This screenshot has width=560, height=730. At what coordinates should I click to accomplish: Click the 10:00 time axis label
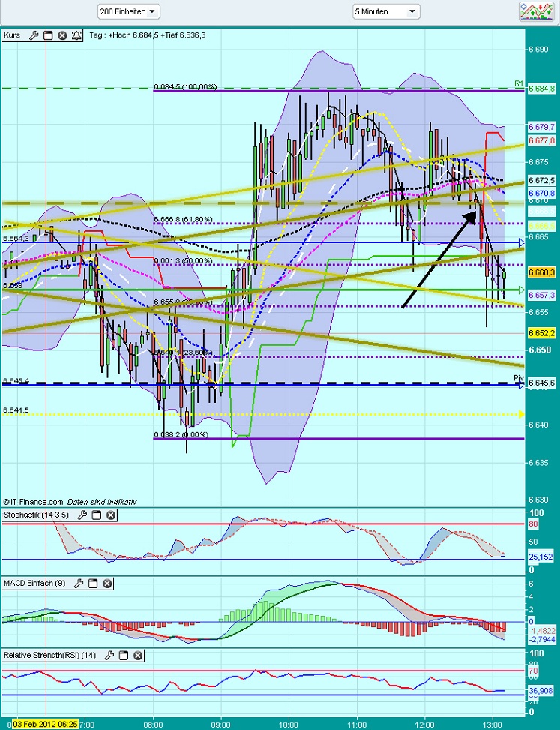pos(289,725)
